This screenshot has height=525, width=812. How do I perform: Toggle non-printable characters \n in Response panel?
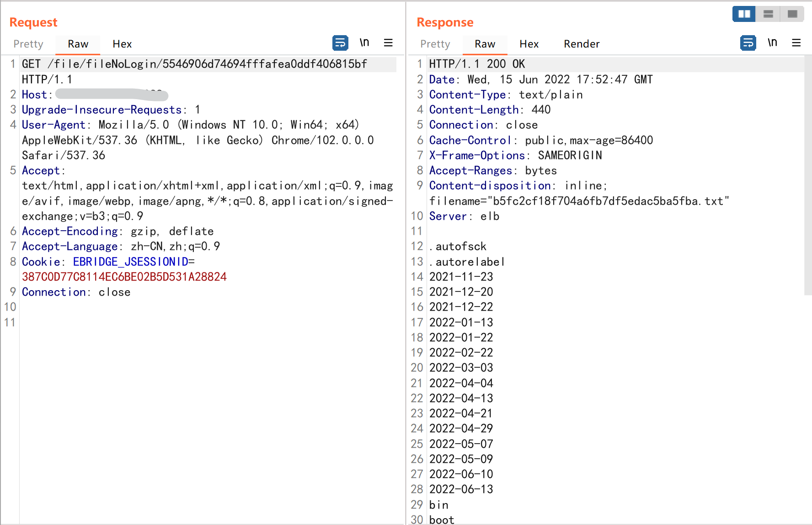coord(772,43)
